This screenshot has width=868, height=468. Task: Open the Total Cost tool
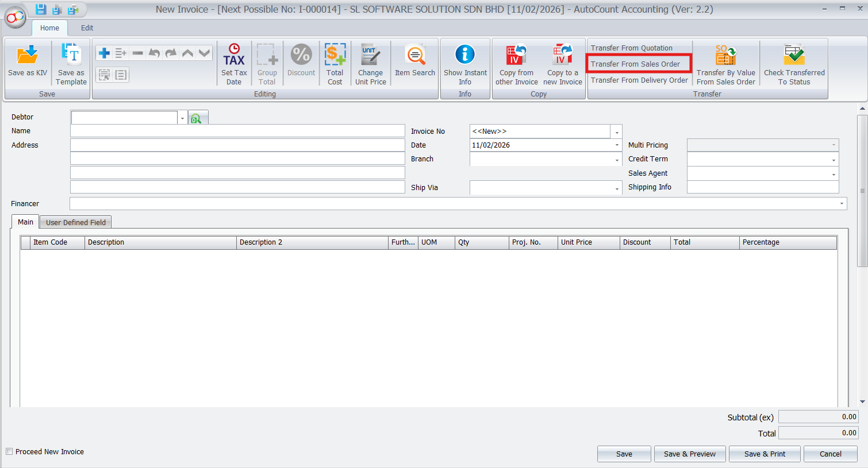(x=335, y=55)
